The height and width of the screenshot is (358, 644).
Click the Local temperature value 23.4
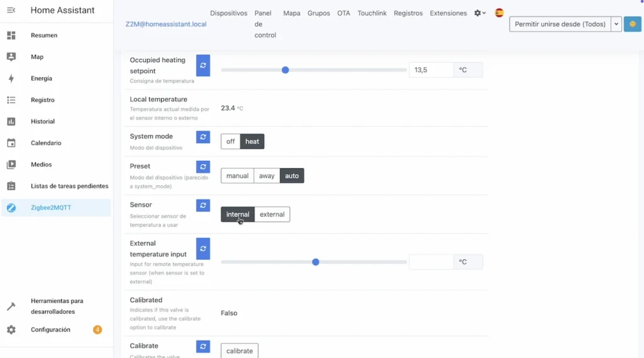coord(228,108)
